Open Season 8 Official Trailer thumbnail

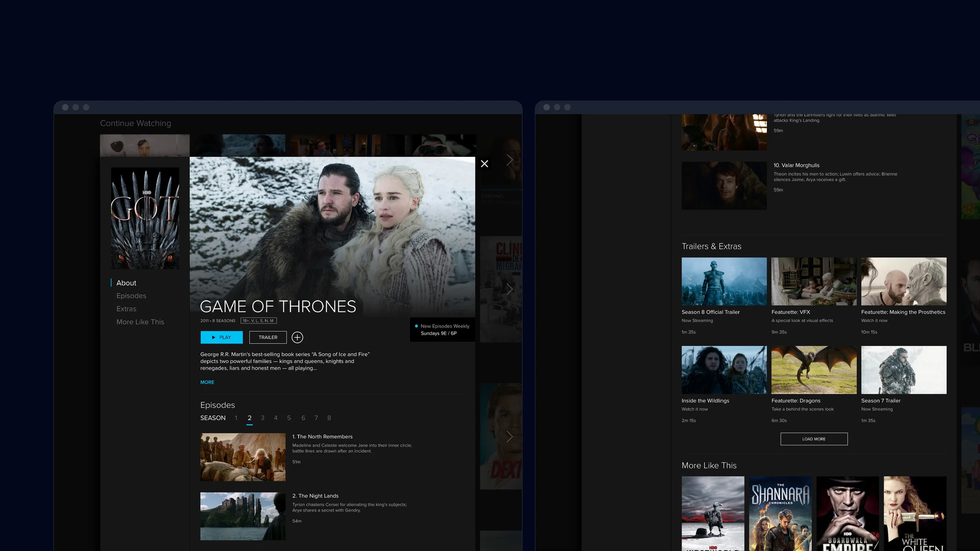click(x=724, y=281)
